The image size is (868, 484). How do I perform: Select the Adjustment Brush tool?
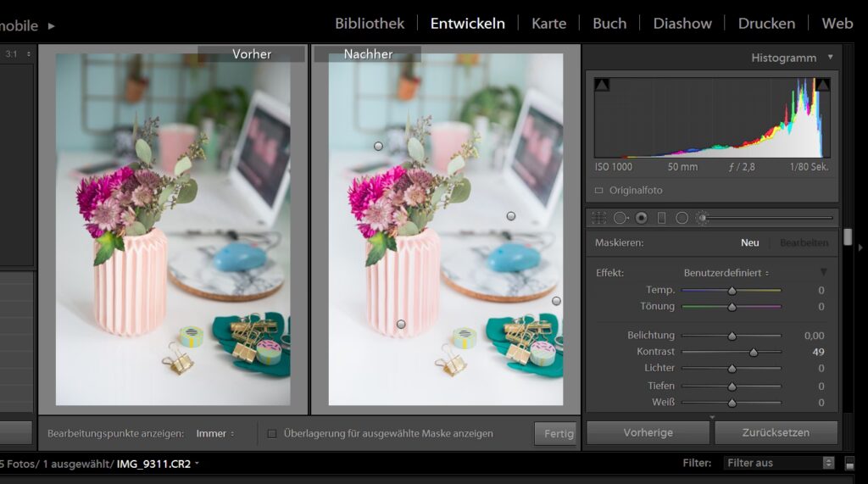pos(702,218)
